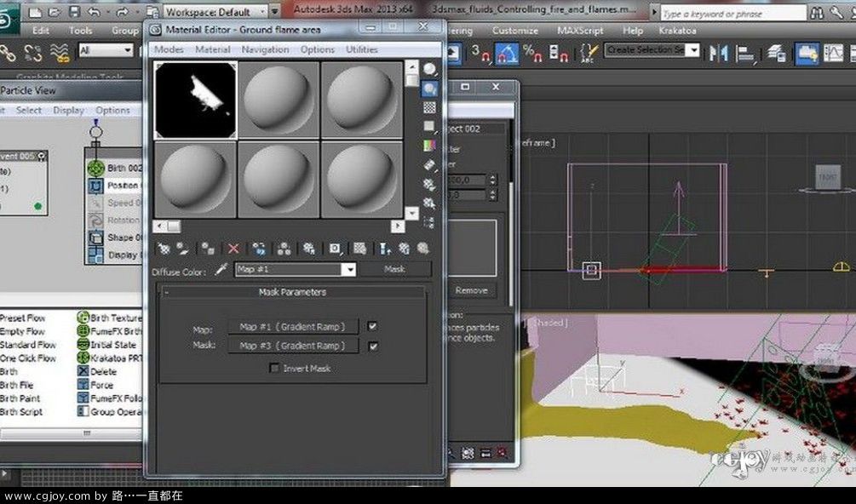This screenshot has height=504, width=856.
Task: Click the Undo arrow icon
Action: coord(94,11)
